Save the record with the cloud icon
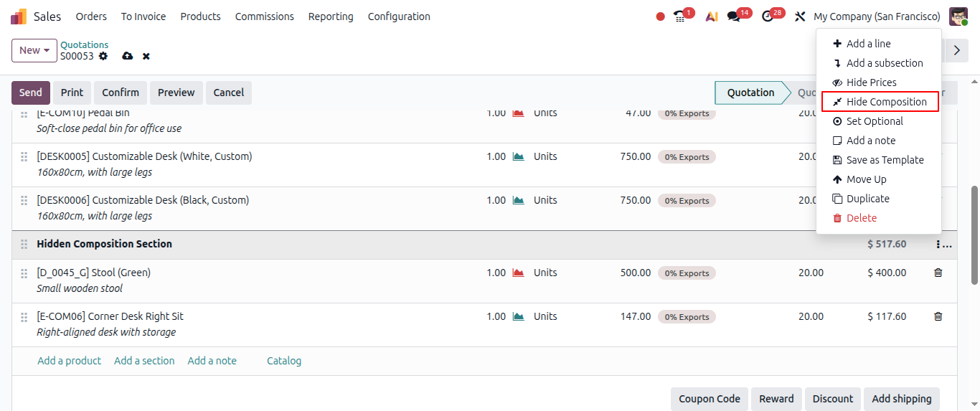 (x=128, y=56)
